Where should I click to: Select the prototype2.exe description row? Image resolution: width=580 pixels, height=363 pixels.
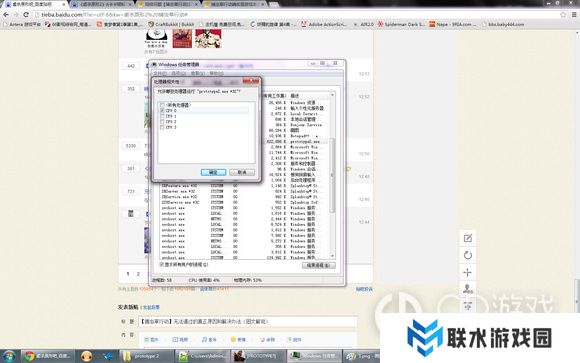tap(305, 142)
